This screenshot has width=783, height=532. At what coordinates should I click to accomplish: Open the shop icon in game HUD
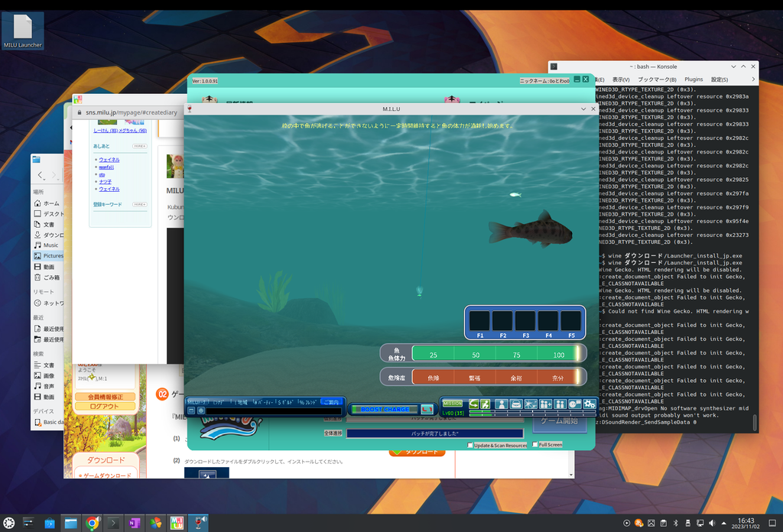[516, 404]
